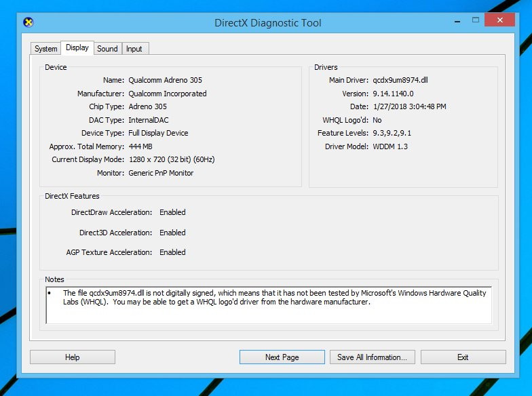
Task: Open the Sound tab
Action: pyautogui.click(x=107, y=49)
